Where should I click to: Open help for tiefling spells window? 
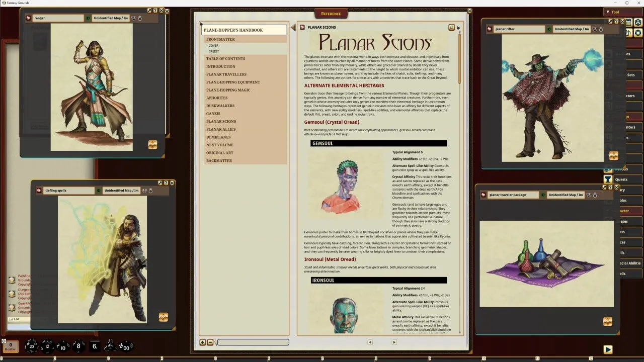(x=166, y=183)
